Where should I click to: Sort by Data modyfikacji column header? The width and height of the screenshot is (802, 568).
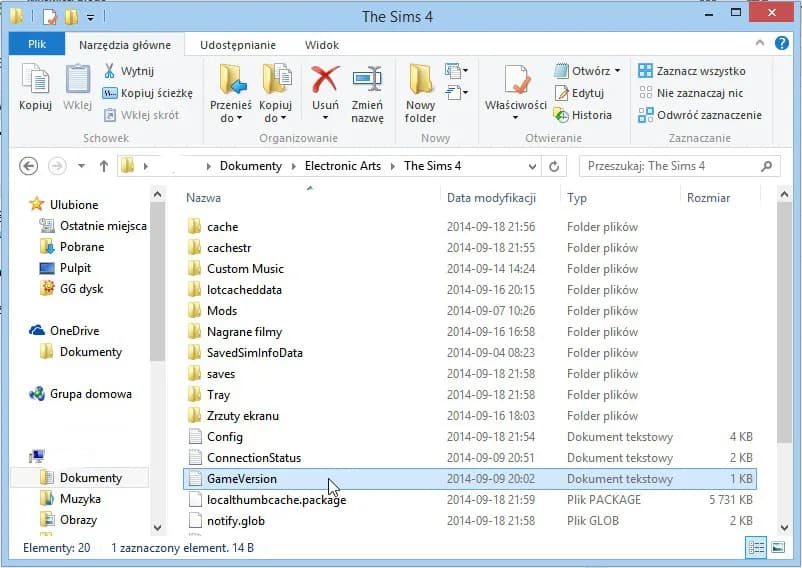tap(492, 198)
